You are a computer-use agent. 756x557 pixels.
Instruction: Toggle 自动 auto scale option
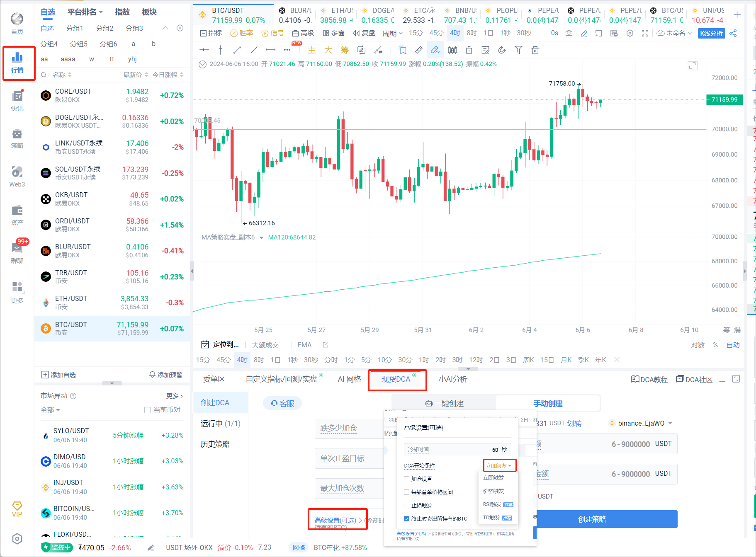[x=733, y=345]
